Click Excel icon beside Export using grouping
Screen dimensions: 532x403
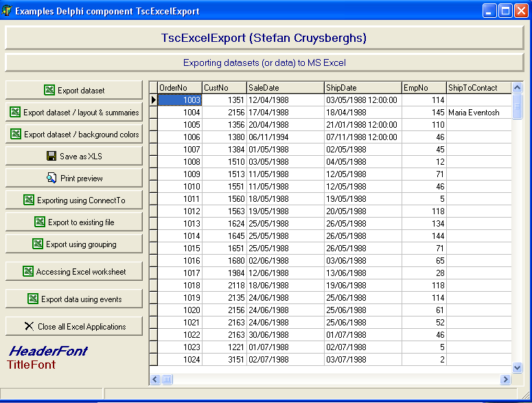38,244
